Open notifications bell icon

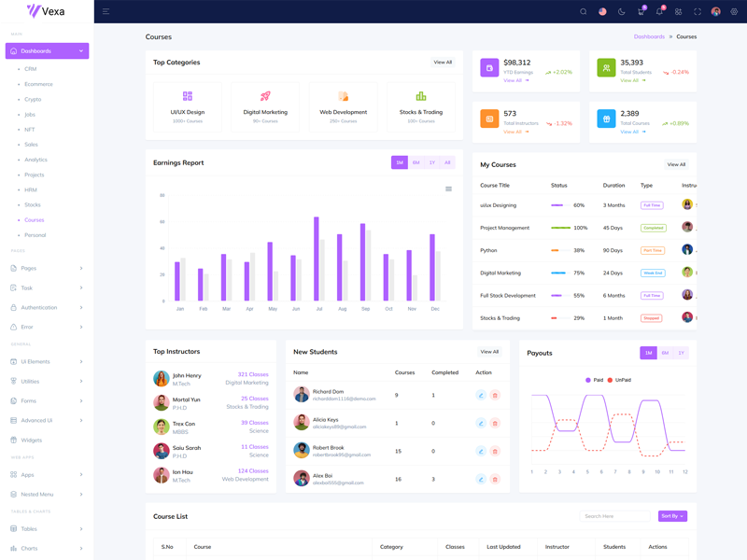pos(659,11)
